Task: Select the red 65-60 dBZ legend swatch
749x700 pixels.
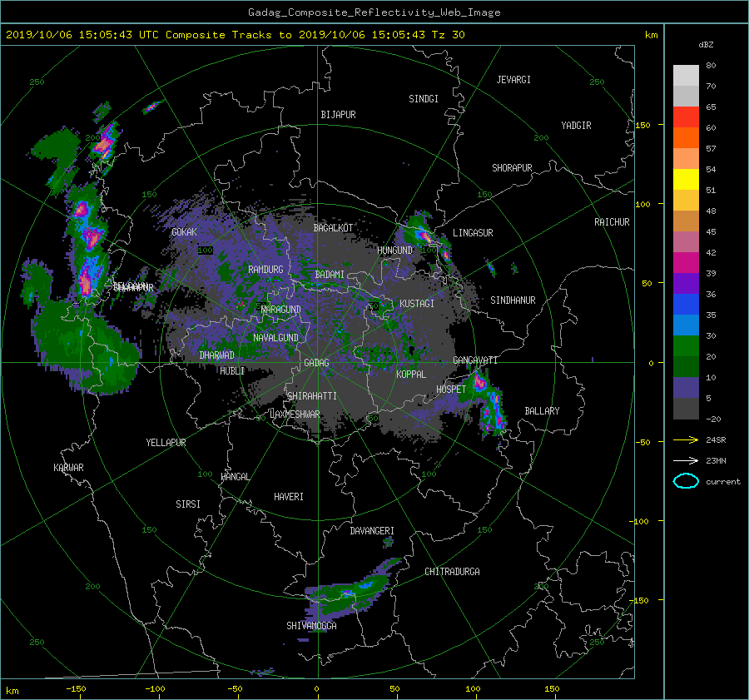Action: tap(686, 117)
